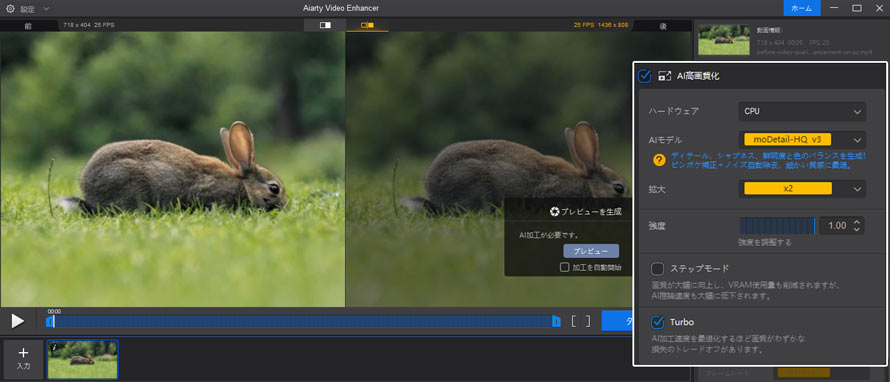890x382 pixels.
Task: Click the AI高画質化 upscale icon
Action: pos(664,75)
